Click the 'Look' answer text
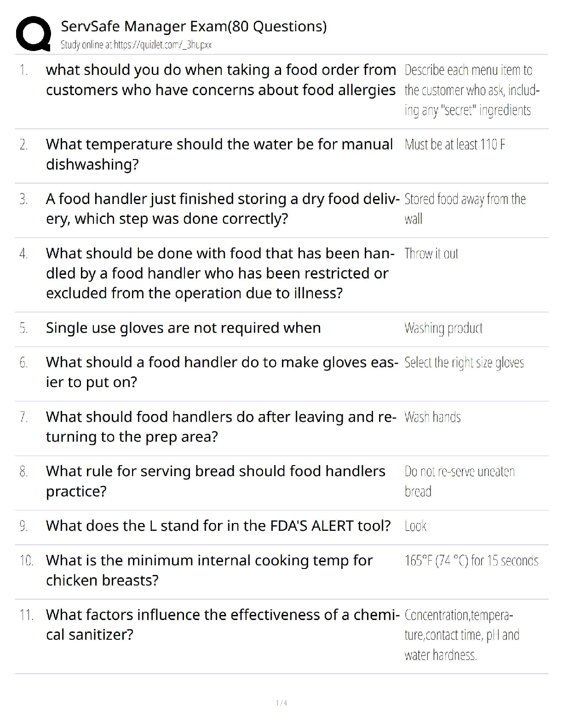563x728 pixels. click(x=415, y=526)
